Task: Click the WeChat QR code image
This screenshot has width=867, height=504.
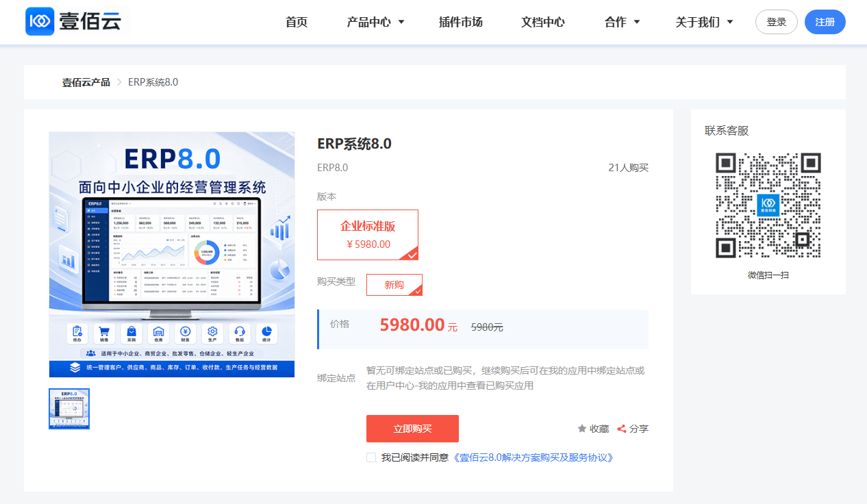Action: [x=768, y=205]
